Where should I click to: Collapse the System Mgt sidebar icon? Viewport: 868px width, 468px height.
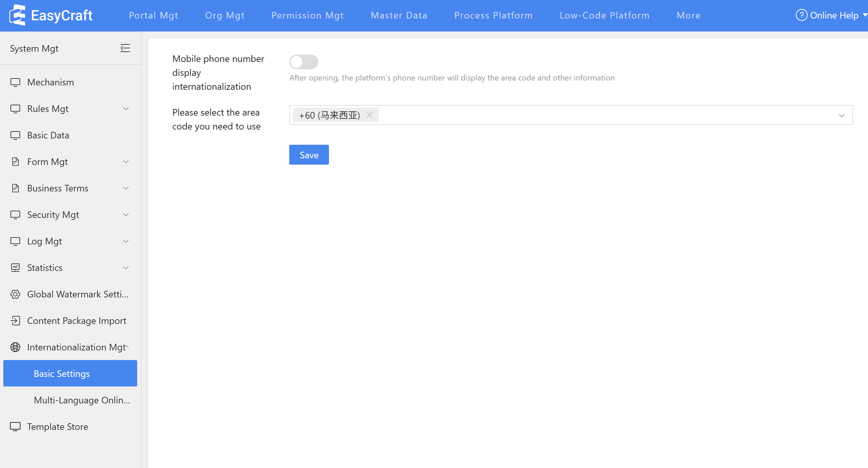125,48
